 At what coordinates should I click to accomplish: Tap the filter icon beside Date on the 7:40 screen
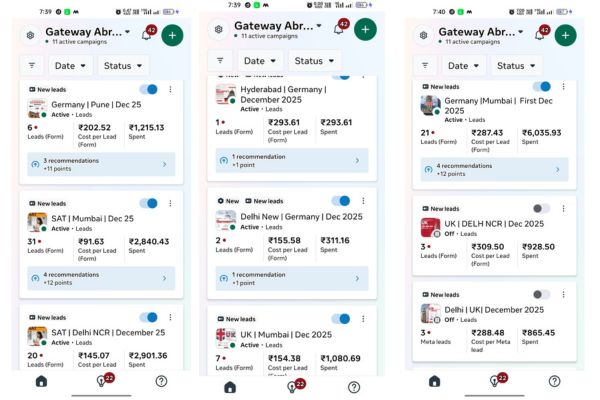(425, 65)
